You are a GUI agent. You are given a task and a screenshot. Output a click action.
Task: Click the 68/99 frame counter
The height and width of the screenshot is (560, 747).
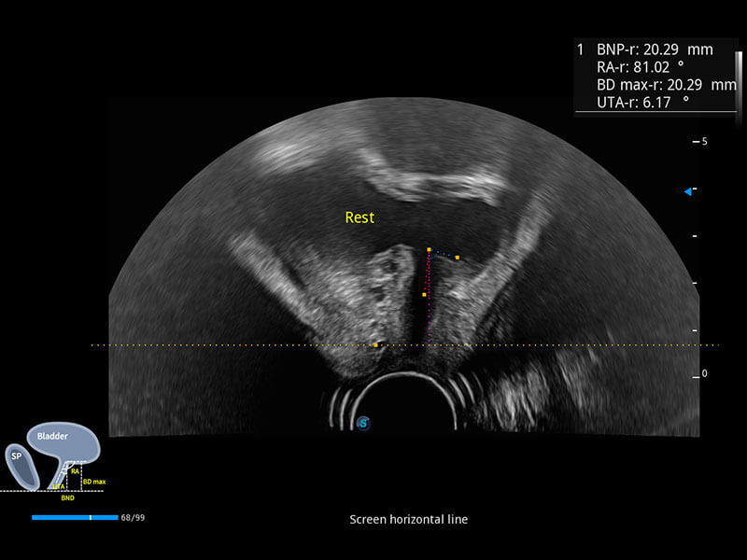pyautogui.click(x=133, y=517)
